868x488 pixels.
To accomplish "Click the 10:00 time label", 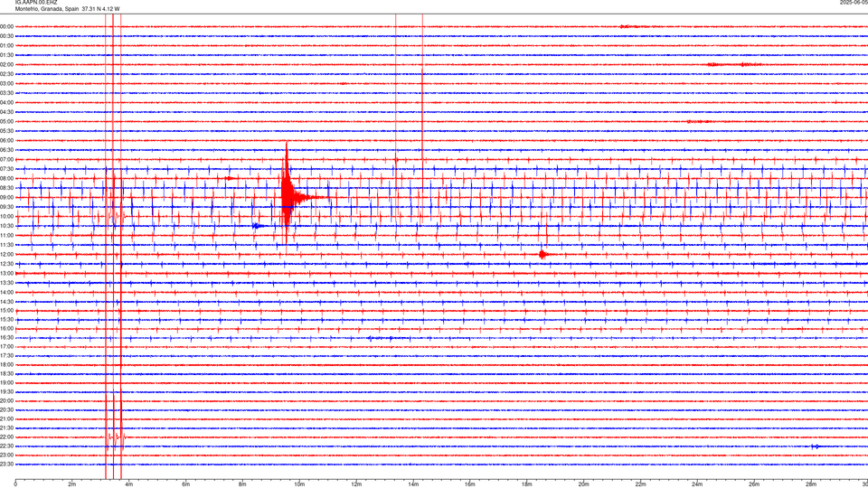I will [x=6, y=216].
